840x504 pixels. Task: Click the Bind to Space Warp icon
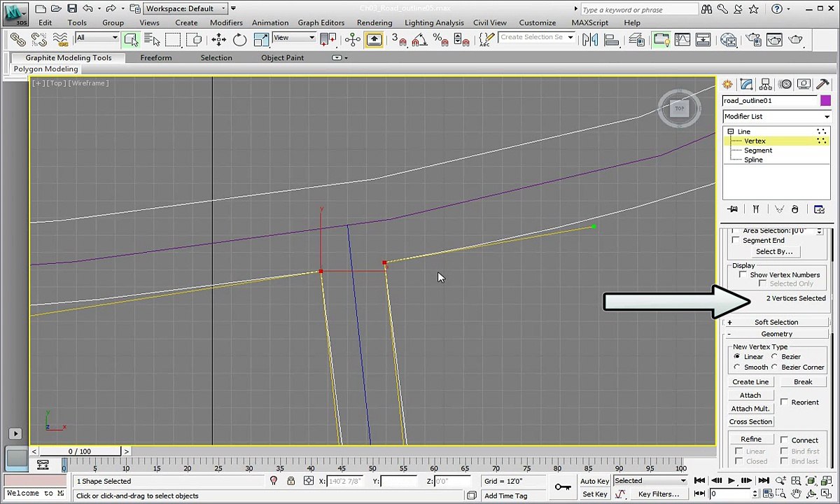click(x=60, y=39)
